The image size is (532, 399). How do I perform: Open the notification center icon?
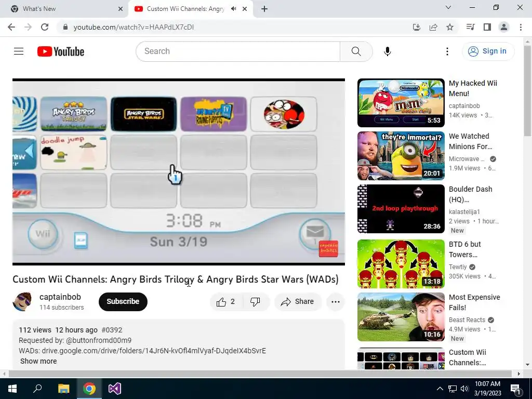[515, 389]
